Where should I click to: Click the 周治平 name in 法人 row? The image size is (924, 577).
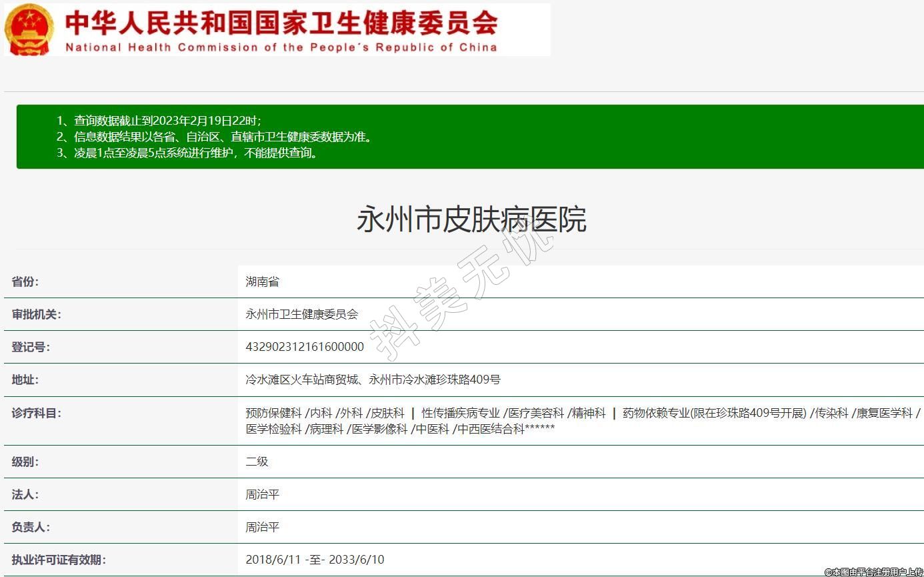[262, 494]
